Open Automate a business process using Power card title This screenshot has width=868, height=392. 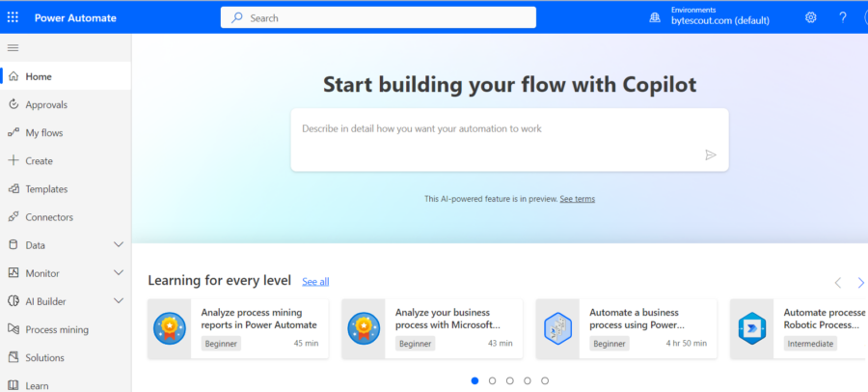point(637,319)
